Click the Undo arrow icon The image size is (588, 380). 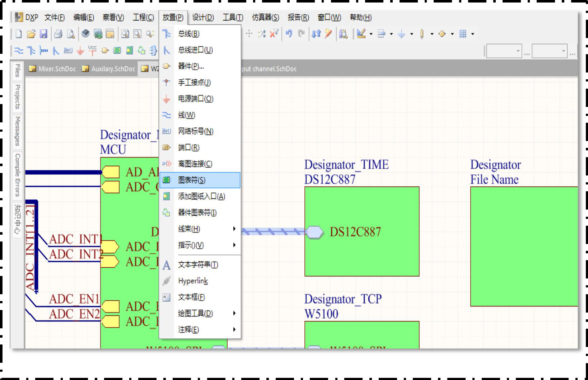[x=289, y=34]
